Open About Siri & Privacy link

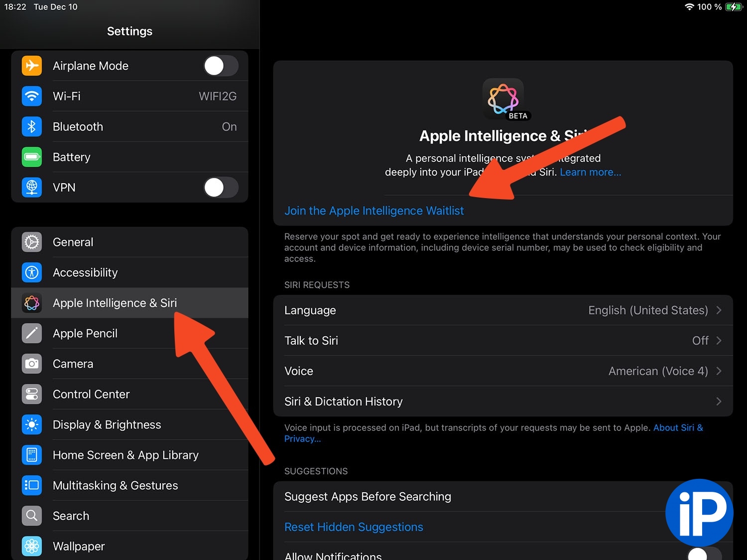(494, 433)
